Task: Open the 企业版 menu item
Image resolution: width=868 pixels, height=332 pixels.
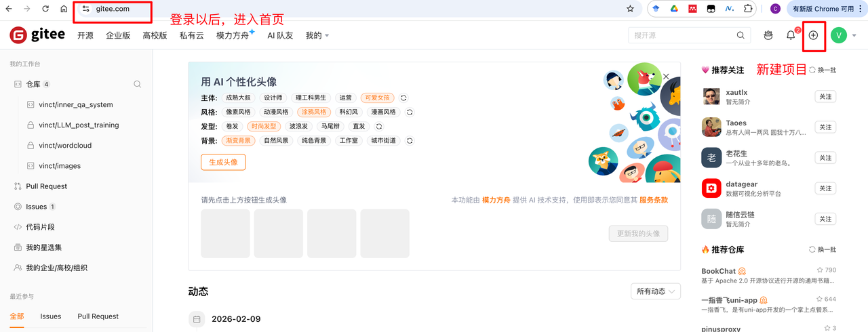Action: click(x=118, y=35)
